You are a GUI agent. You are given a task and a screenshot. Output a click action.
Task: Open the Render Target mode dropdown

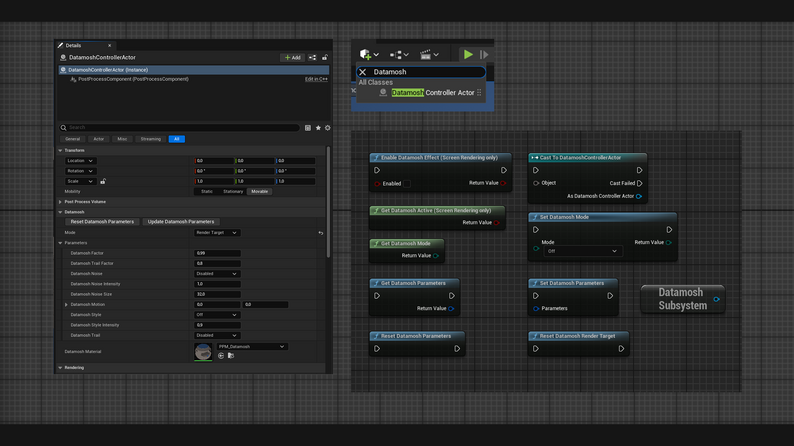pyautogui.click(x=217, y=233)
